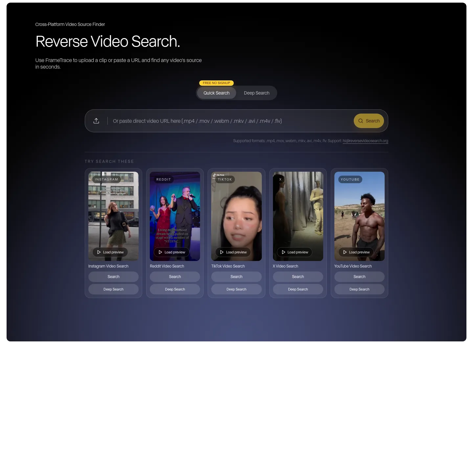Switch to the Deep Search tab
The image size is (473, 476).
pos(257,93)
